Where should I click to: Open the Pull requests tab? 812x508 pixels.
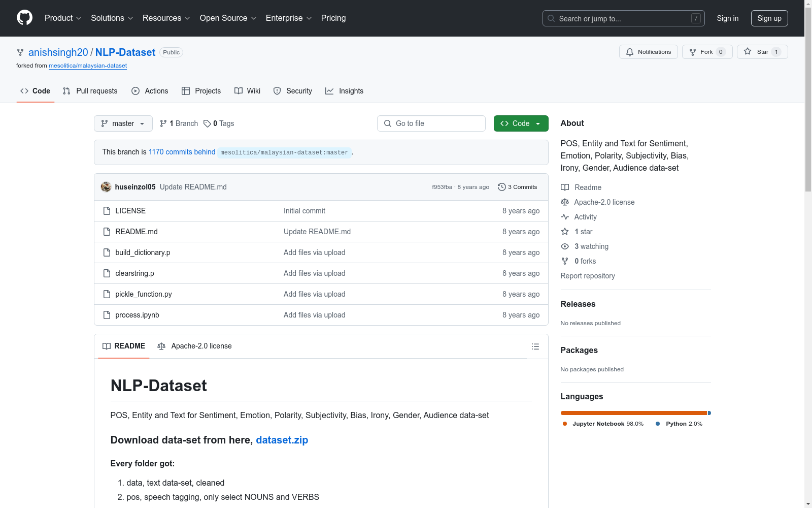pyautogui.click(x=90, y=91)
